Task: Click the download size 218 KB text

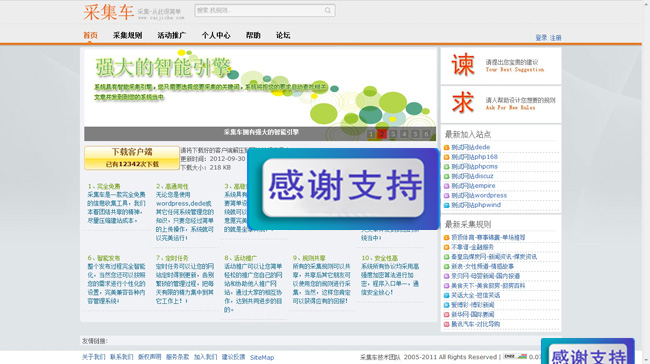Action: 220,167
